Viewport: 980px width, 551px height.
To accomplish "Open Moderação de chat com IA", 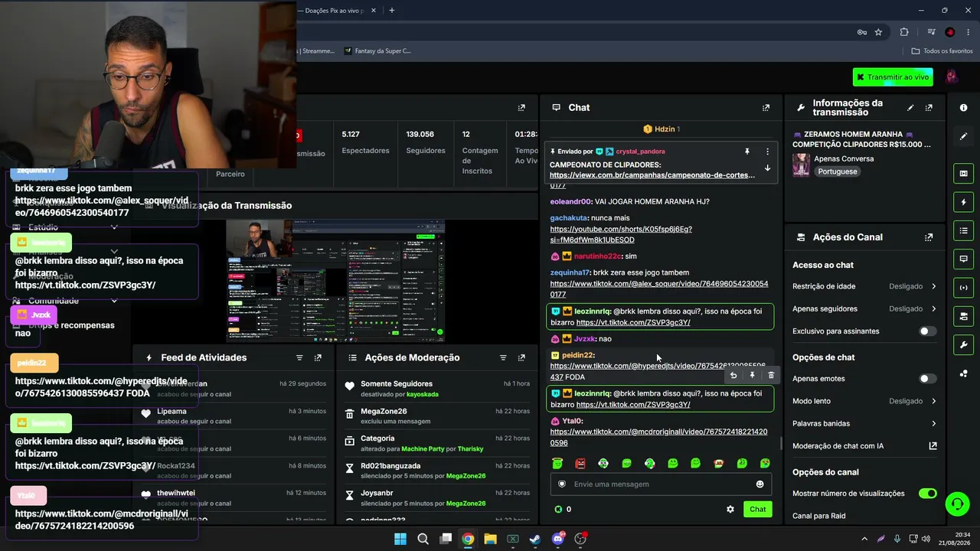I will 864,446.
